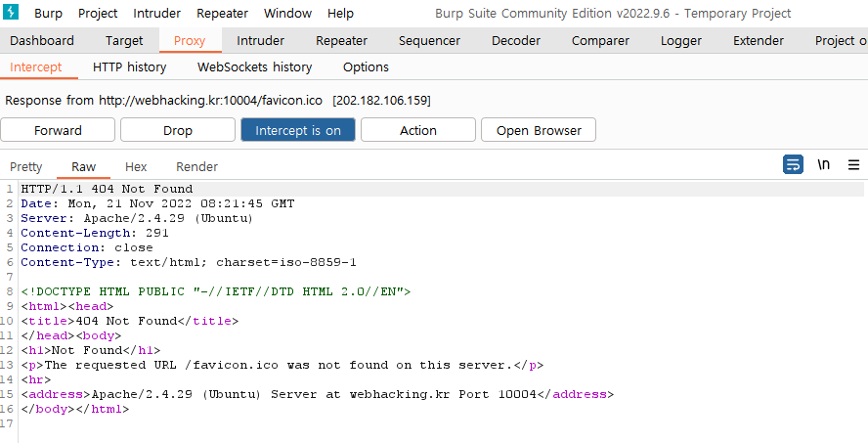Select the Intercept sub-tab
This screenshot has height=443, width=868.
pos(36,67)
